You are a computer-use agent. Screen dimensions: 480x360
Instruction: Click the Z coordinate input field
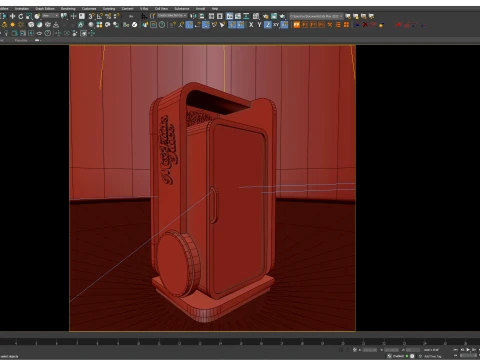click(413, 350)
